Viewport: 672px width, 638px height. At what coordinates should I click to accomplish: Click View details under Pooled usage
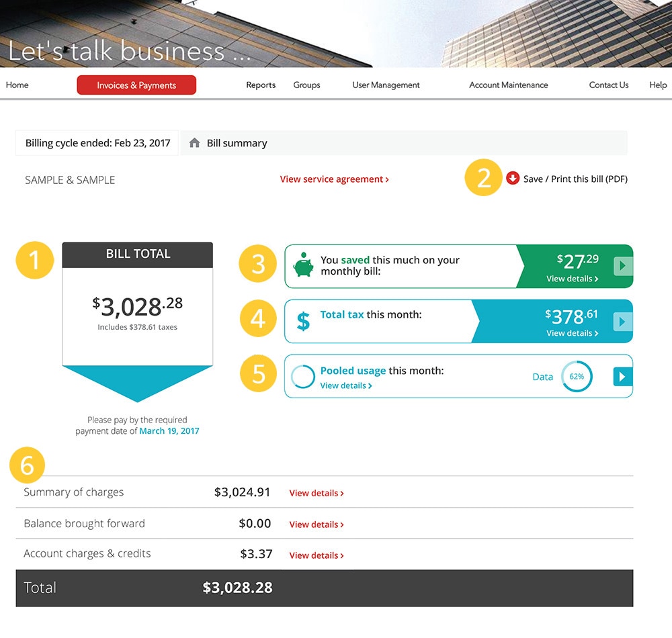click(x=345, y=385)
